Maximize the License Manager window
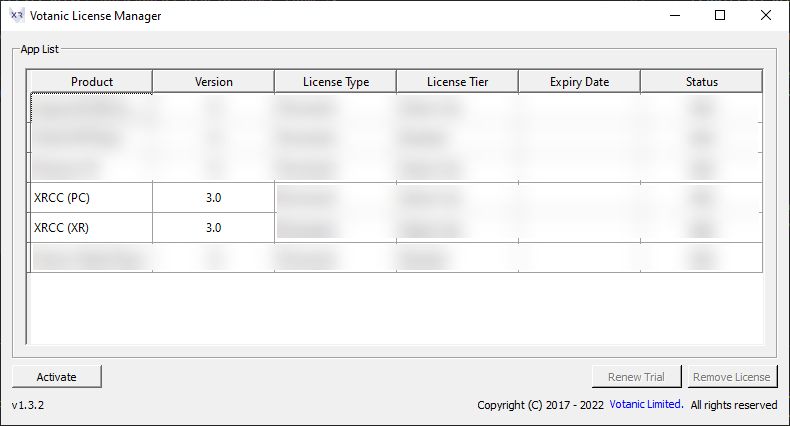790x426 pixels. 720,16
